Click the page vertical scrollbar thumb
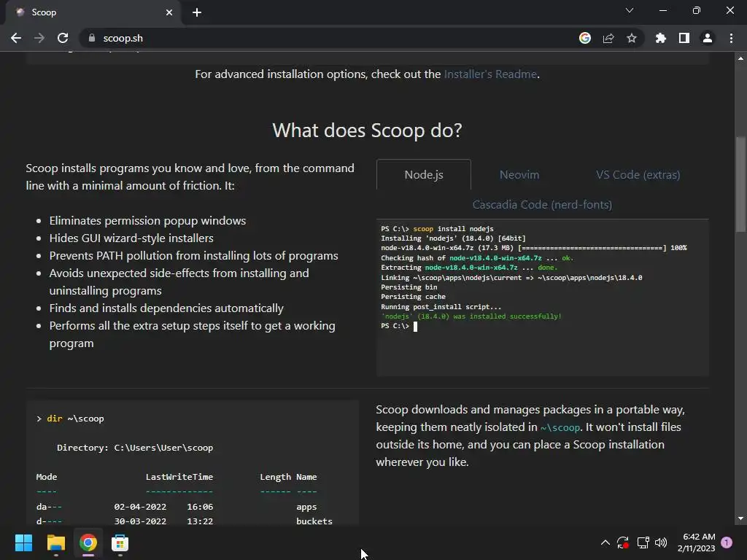Image resolution: width=747 pixels, height=560 pixels. 740,186
